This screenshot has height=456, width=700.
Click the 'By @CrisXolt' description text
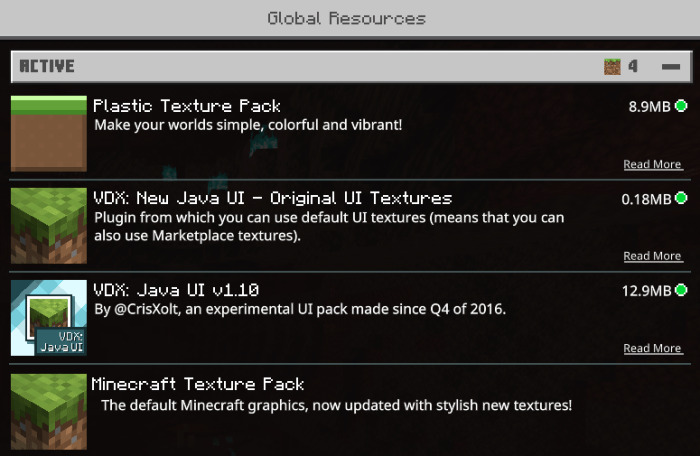point(300,309)
